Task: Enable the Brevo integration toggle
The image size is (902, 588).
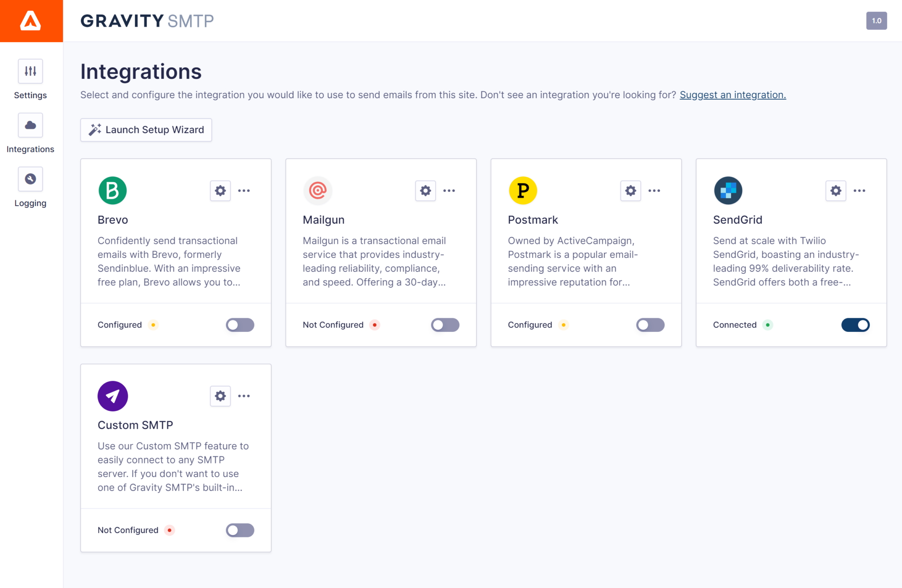Action: point(240,325)
